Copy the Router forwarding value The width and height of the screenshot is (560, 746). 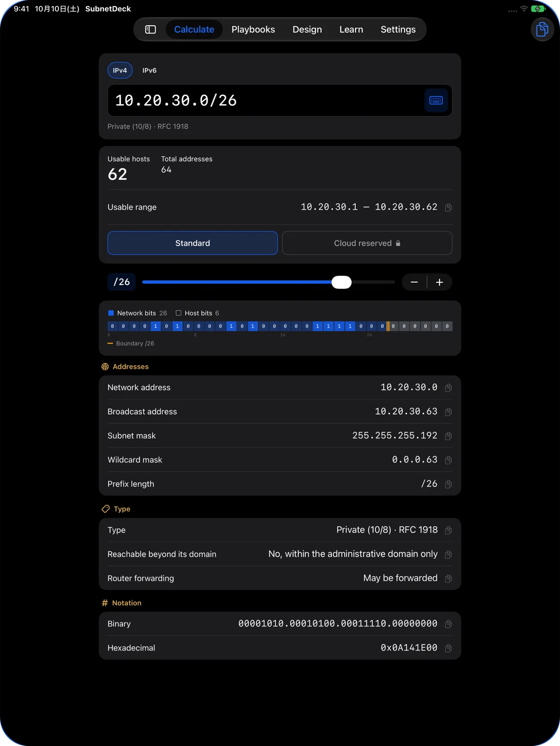448,579
